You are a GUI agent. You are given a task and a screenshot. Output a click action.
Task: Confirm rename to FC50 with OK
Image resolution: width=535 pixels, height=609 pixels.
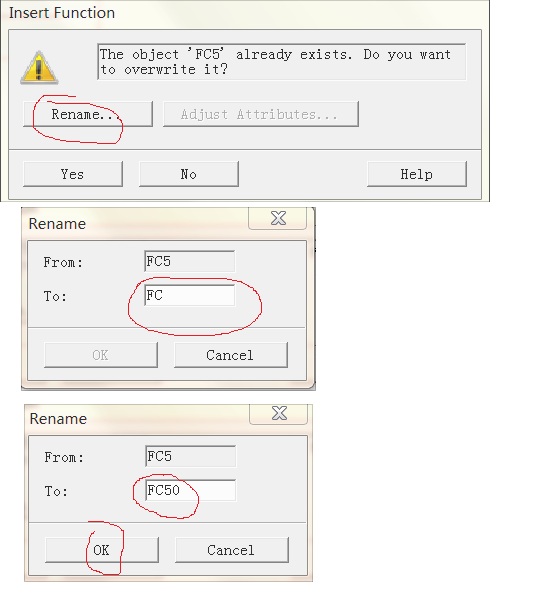(x=102, y=550)
